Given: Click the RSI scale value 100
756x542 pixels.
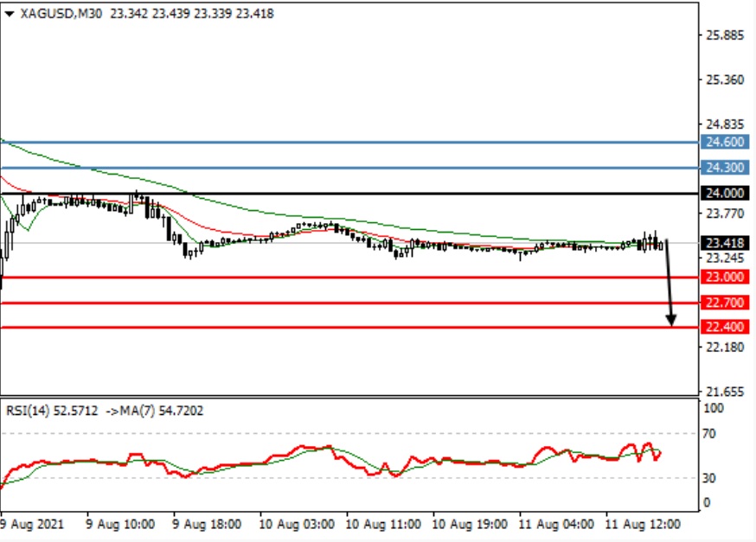Looking at the screenshot, I should (x=714, y=409).
